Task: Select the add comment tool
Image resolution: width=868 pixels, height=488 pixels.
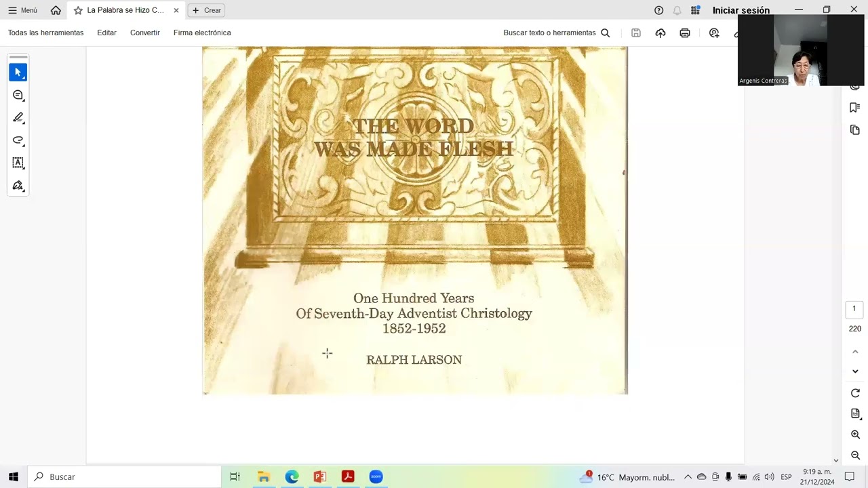Action: (18, 96)
